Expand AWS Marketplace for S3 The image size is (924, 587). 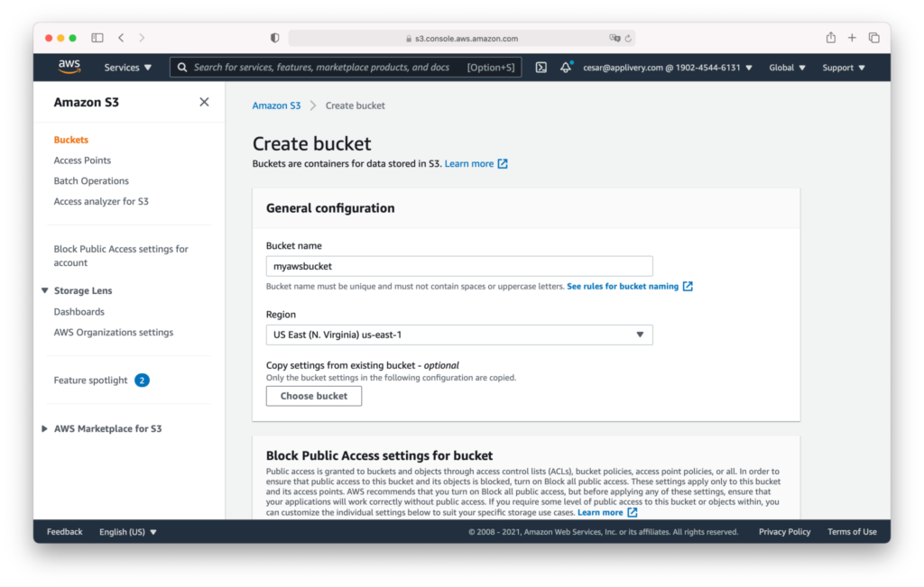click(43, 428)
